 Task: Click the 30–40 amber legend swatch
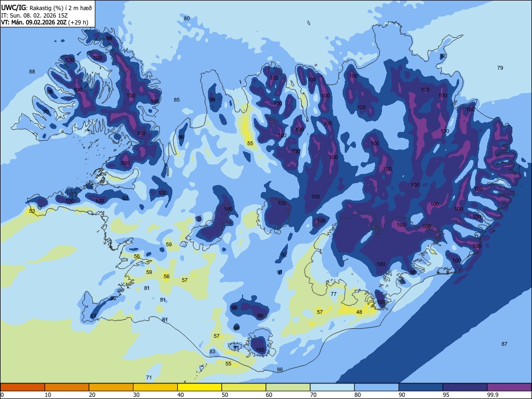155,387
